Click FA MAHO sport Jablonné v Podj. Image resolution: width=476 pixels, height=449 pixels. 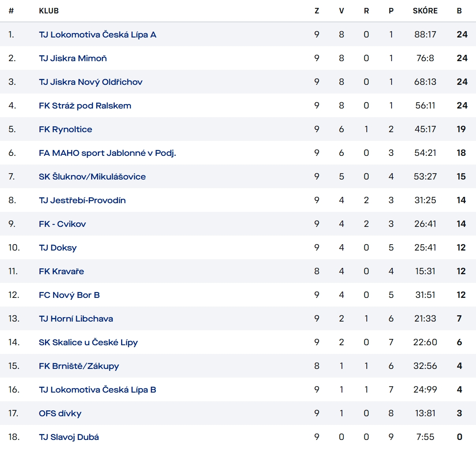tap(107, 153)
